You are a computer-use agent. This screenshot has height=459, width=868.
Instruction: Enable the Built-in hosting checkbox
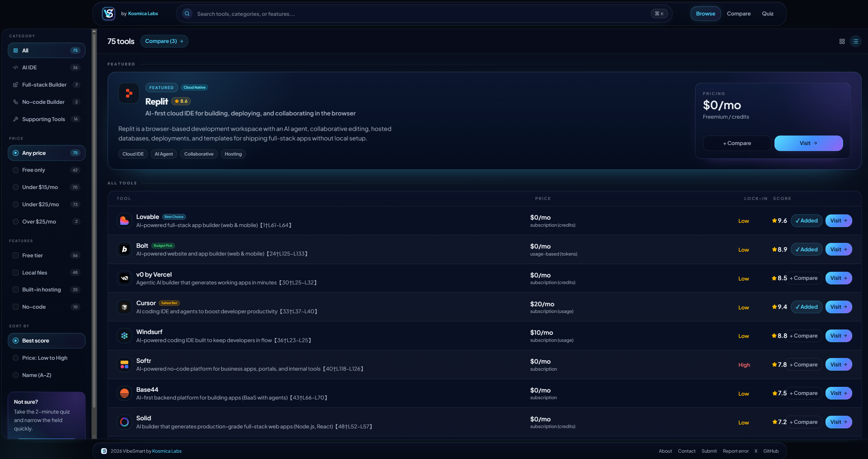pos(15,290)
